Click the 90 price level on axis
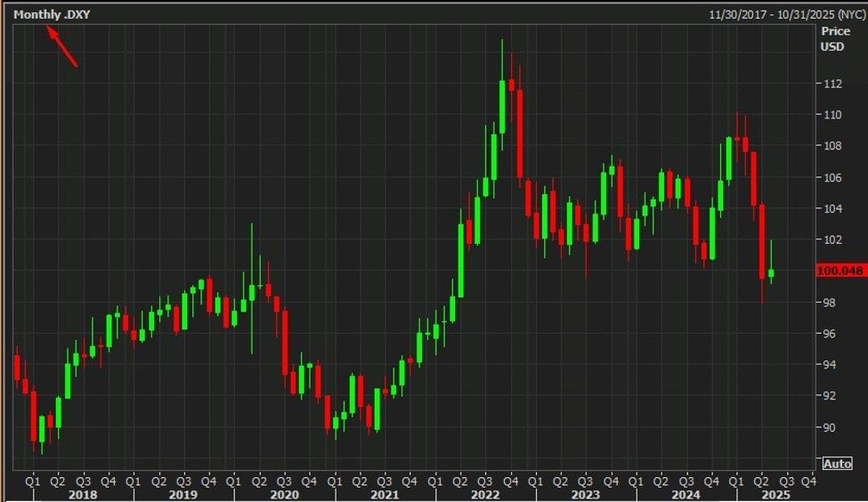Viewport: 868px width, 502px height. (831, 427)
